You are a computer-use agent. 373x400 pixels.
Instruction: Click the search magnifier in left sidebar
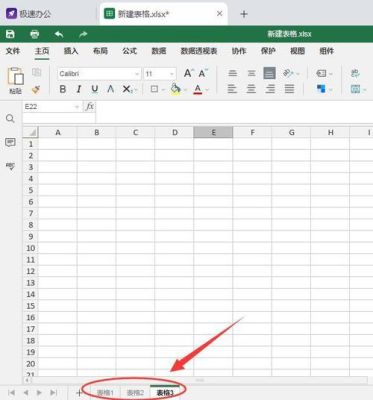10,118
